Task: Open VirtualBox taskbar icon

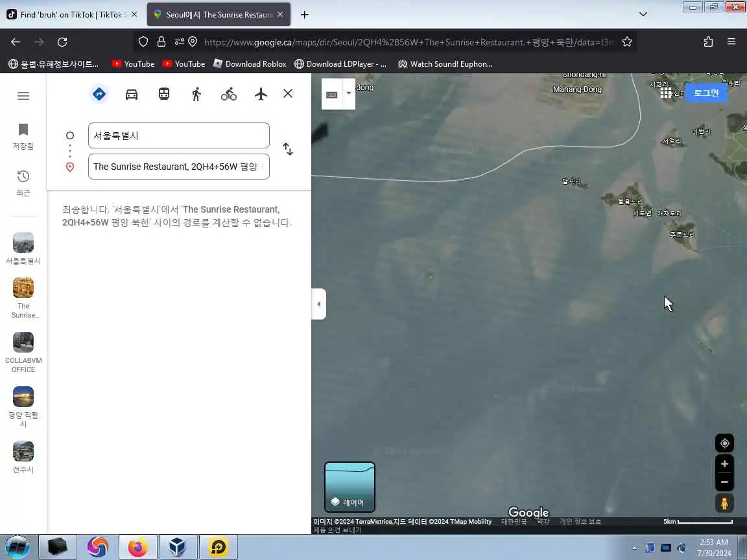Action: (177, 547)
